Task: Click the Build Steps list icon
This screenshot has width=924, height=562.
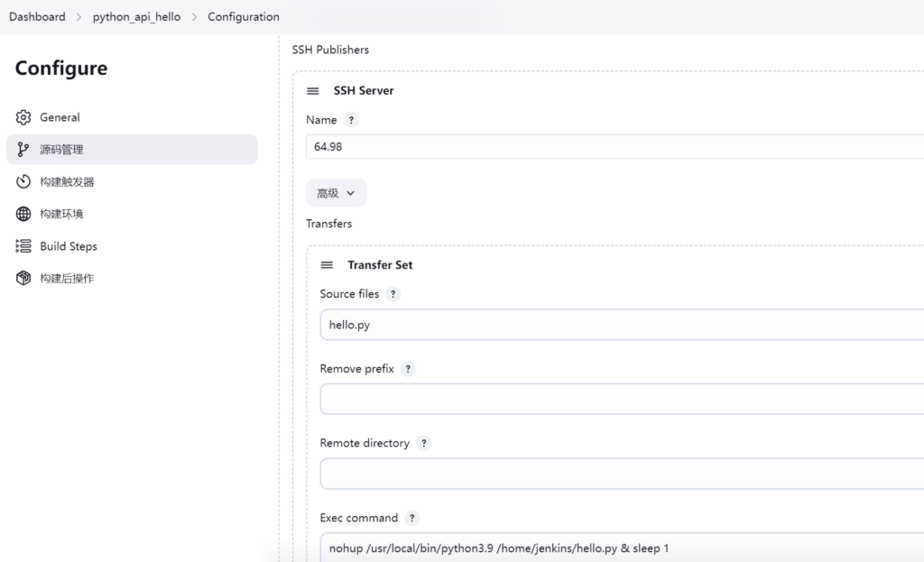Action: pos(23,246)
